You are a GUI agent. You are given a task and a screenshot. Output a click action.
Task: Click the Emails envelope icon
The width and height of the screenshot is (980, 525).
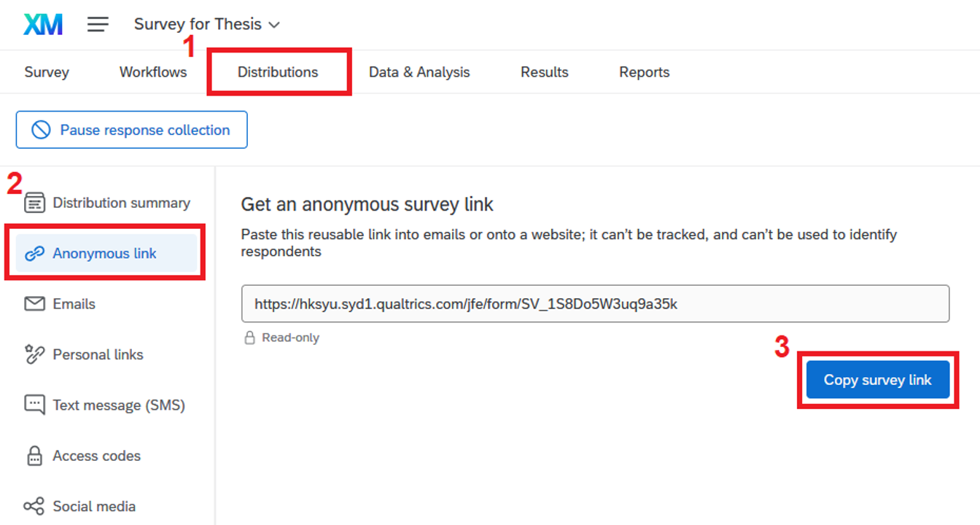(34, 304)
